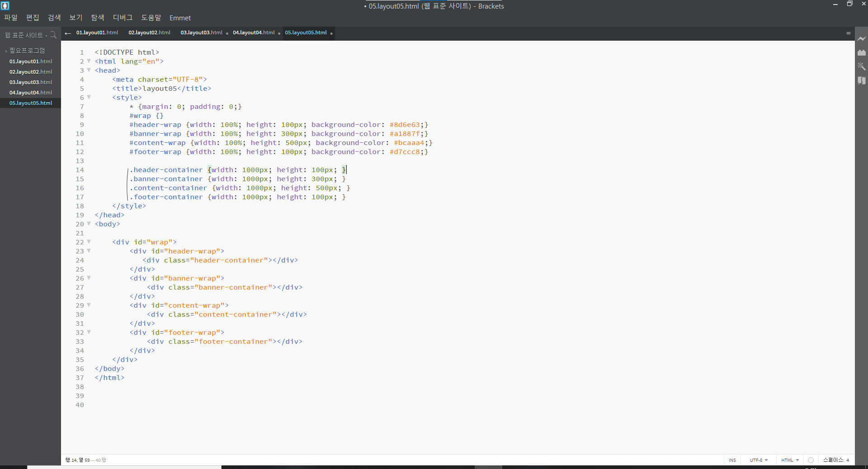Open the HTML language mode dropdown

pyautogui.click(x=790, y=460)
